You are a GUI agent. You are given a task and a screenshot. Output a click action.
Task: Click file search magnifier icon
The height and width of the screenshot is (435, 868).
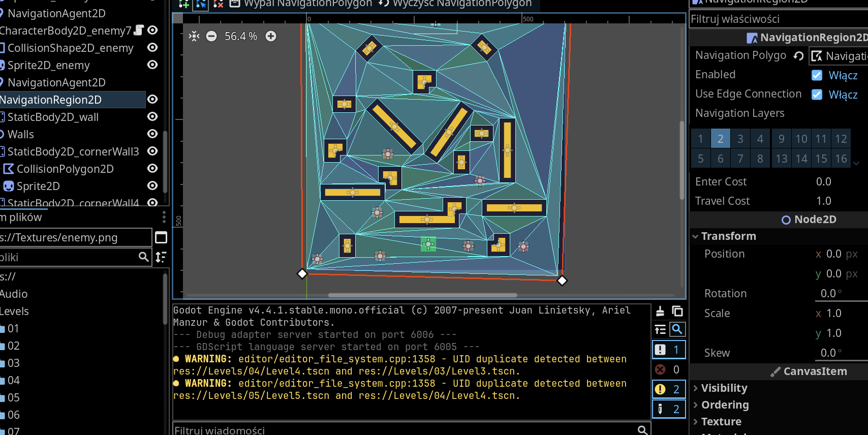click(144, 257)
